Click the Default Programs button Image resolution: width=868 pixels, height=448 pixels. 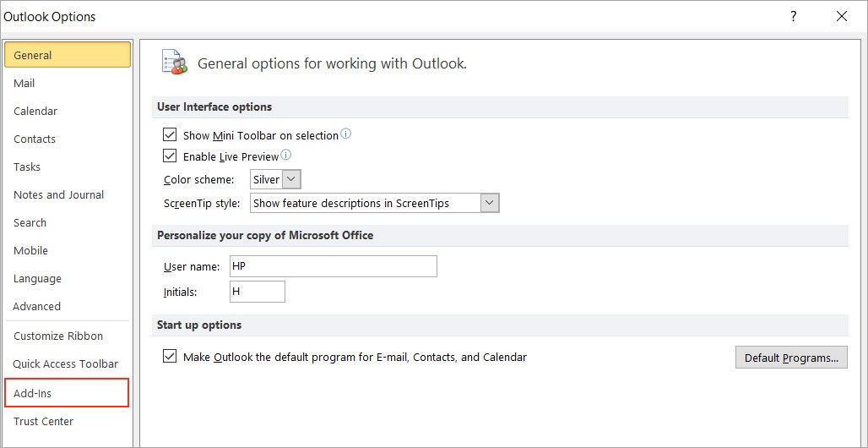point(791,358)
